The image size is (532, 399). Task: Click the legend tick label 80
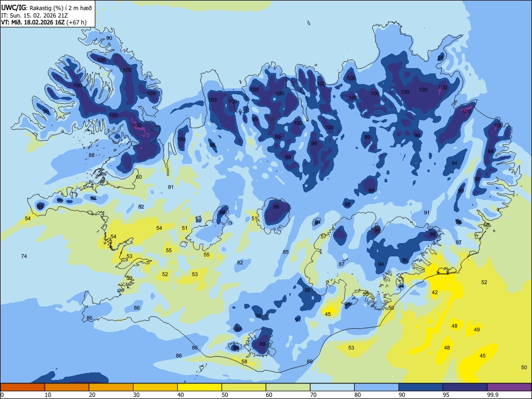click(x=358, y=395)
